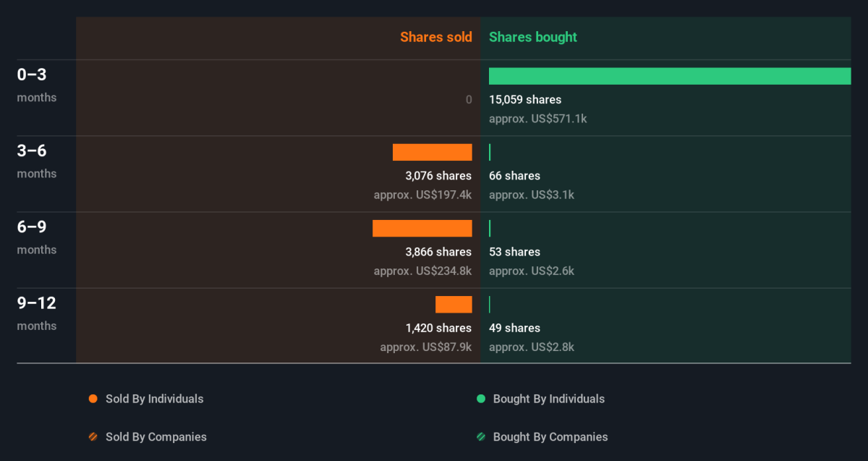Click the green 0–3 months bought bar
The height and width of the screenshot is (461, 868).
tap(669, 76)
